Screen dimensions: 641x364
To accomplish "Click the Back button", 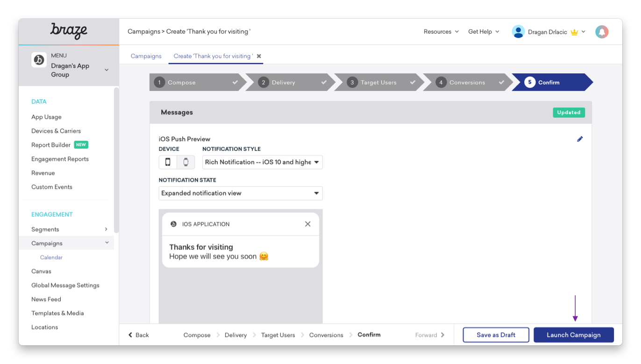I will [x=139, y=335].
